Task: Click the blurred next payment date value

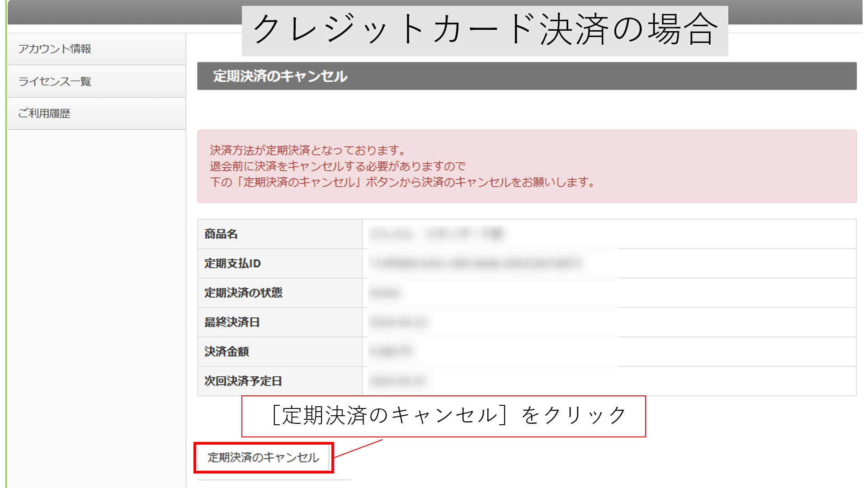Action: point(398,381)
